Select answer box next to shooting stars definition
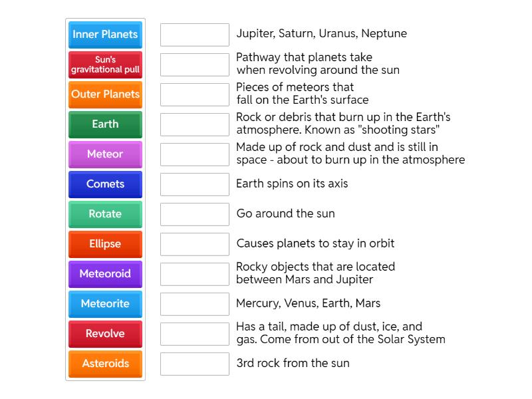Viewport: 532px width, 399px height. point(194,124)
